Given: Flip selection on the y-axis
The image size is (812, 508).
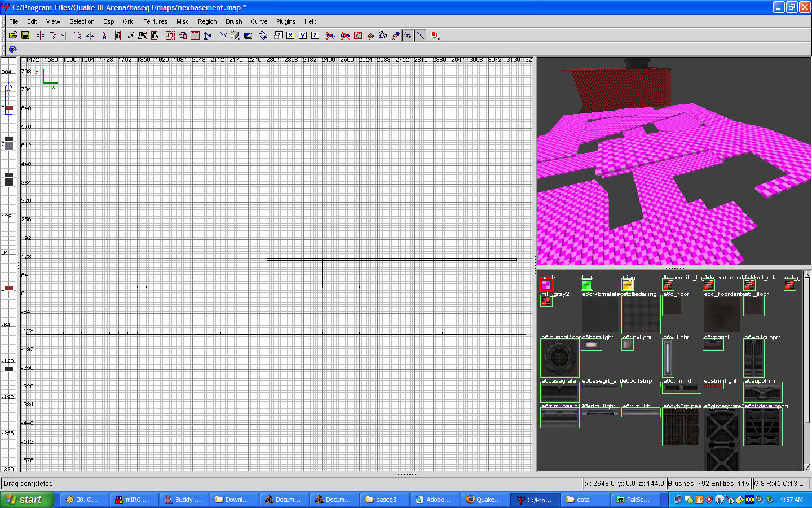Looking at the screenshot, I should point(65,35).
